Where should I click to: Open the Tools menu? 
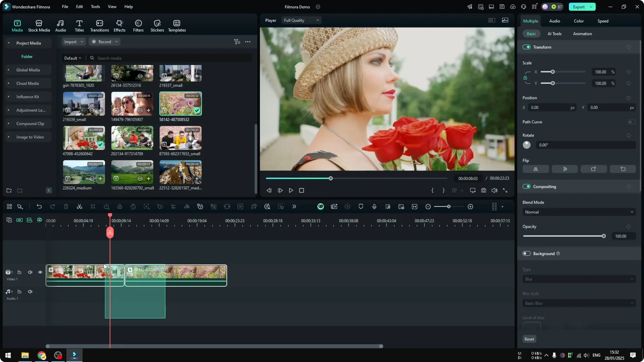tap(95, 7)
